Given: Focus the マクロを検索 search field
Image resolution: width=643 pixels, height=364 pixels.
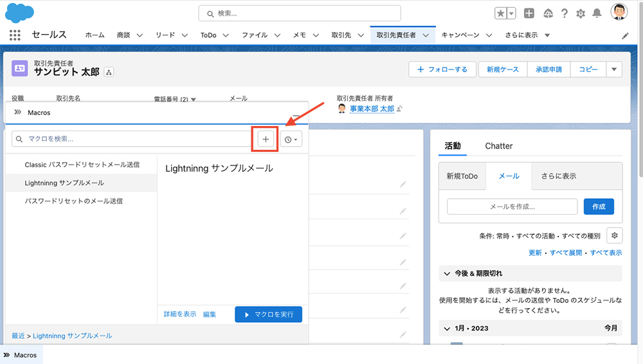Looking at the screenshot, I should (x=131, y=139).
